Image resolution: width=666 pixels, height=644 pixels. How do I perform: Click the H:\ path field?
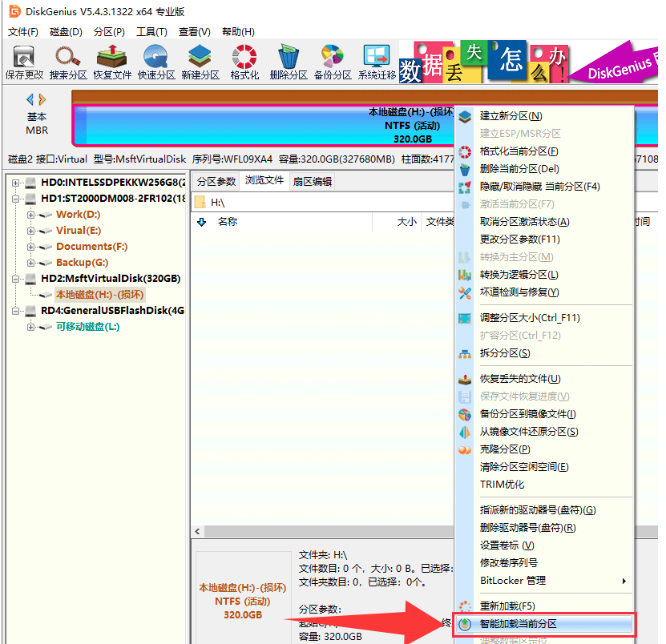pyautogui.click(x=323, y=203)
